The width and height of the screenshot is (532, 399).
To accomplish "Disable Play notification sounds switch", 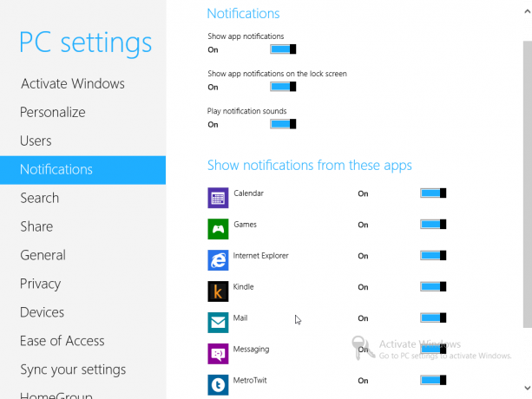I will tap(283, 124).
